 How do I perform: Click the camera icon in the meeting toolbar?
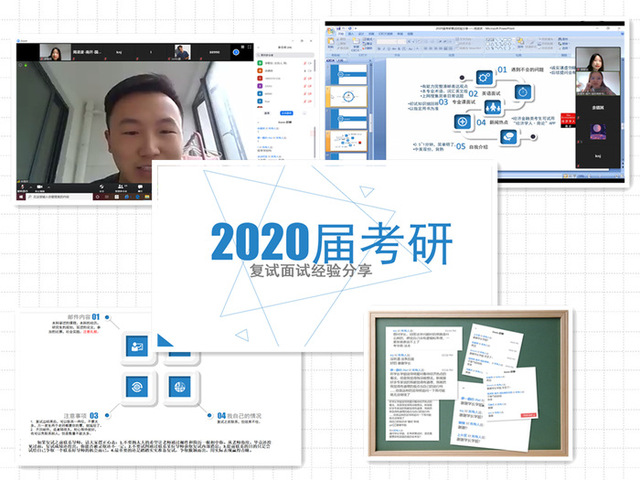click(38, 184)
